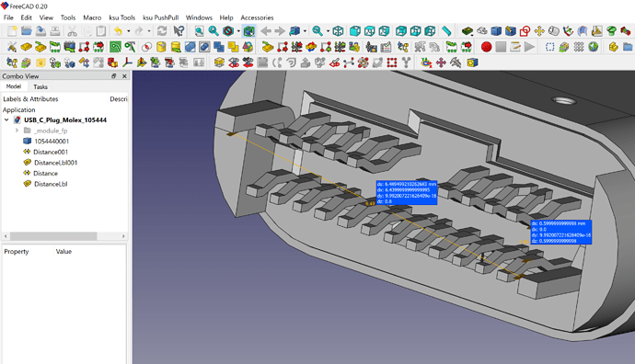Activate the What's This help cursor icon

click(x=179, y=31)
